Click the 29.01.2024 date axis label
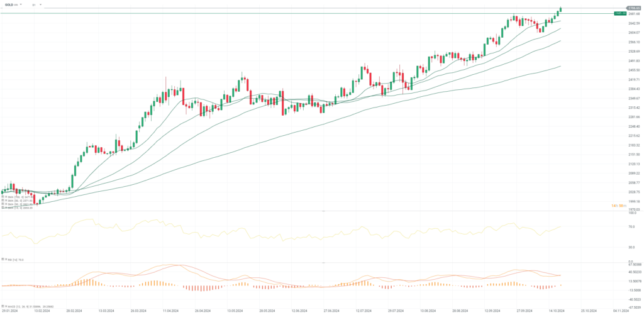Viewport: 644px width, 315px height. [9, 311]
